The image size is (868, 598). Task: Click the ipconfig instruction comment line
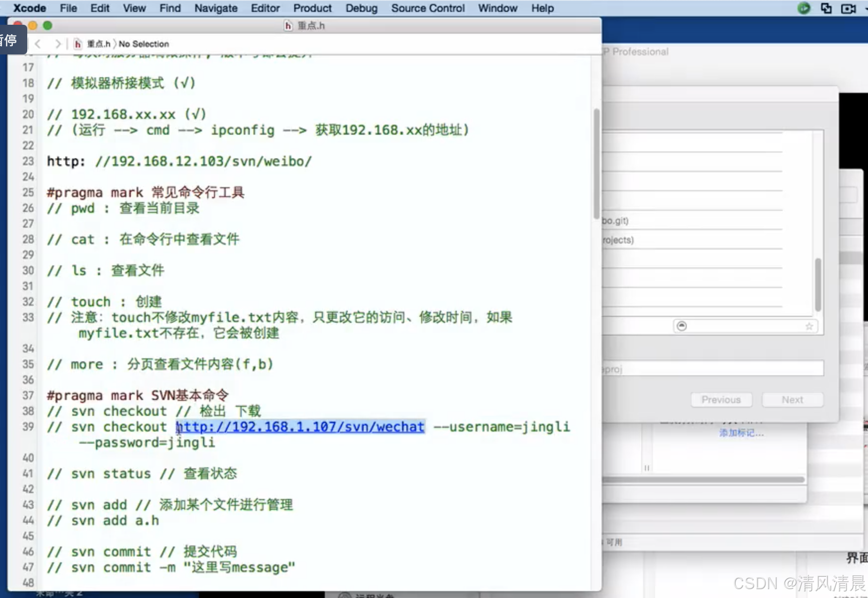click(x=258, y=130)
